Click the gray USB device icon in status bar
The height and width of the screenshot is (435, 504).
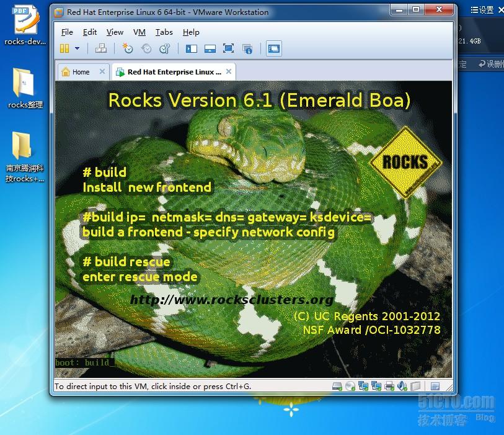pos(415,386)
